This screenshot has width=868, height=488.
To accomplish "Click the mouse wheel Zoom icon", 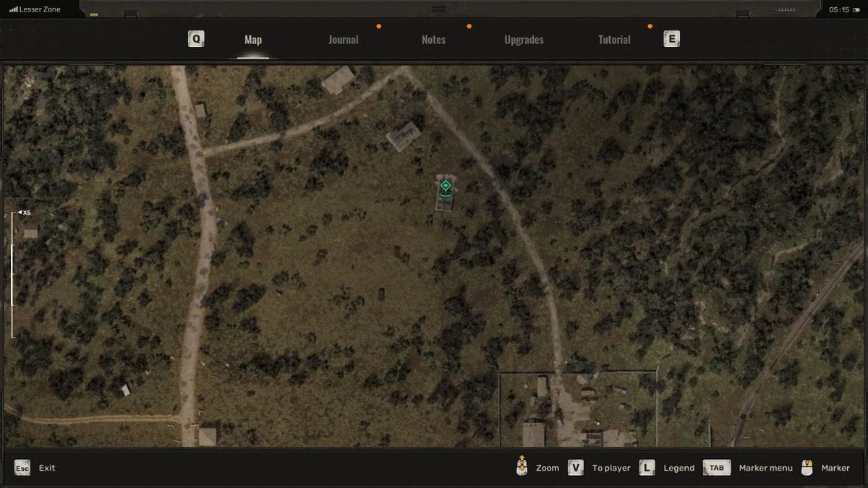I will [520, 468].
